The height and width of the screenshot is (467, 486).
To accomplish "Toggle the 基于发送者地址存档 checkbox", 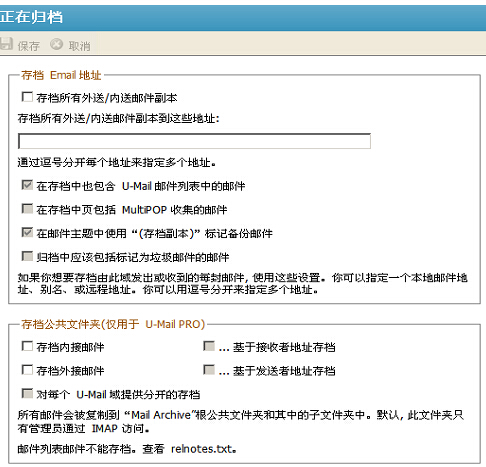I will tap(209, 370).
